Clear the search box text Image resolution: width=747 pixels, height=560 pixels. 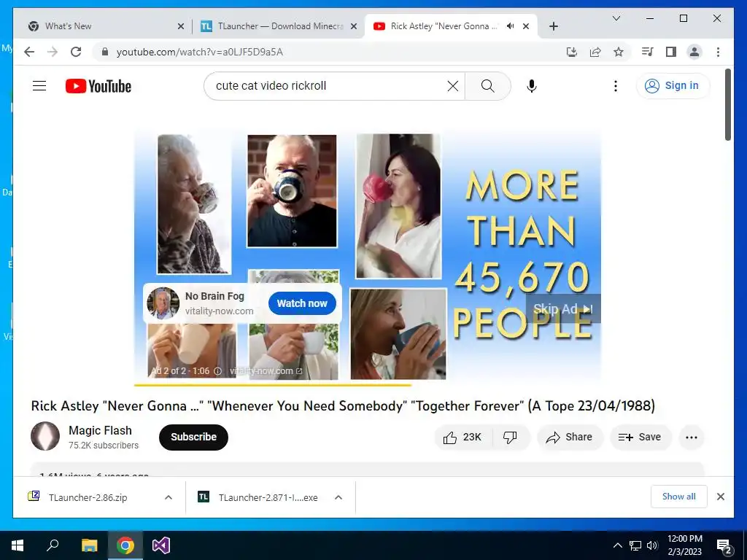(452, 86)
